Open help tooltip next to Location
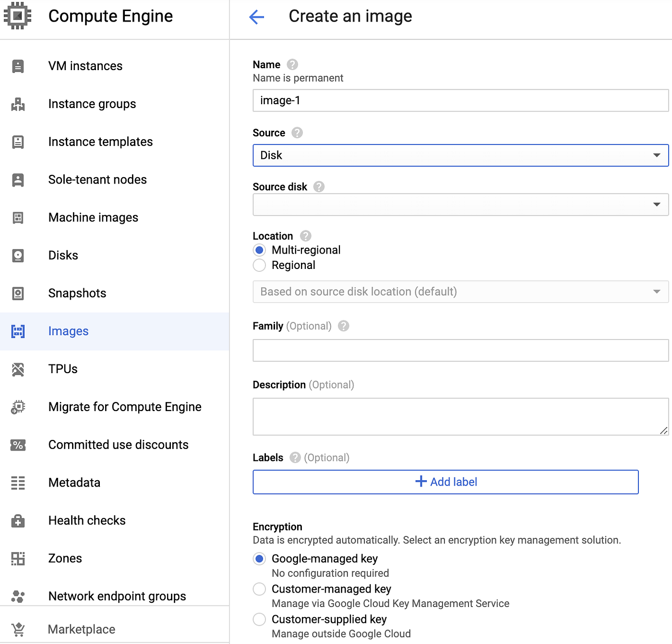The image size is (672, 644). click(305, 236)
